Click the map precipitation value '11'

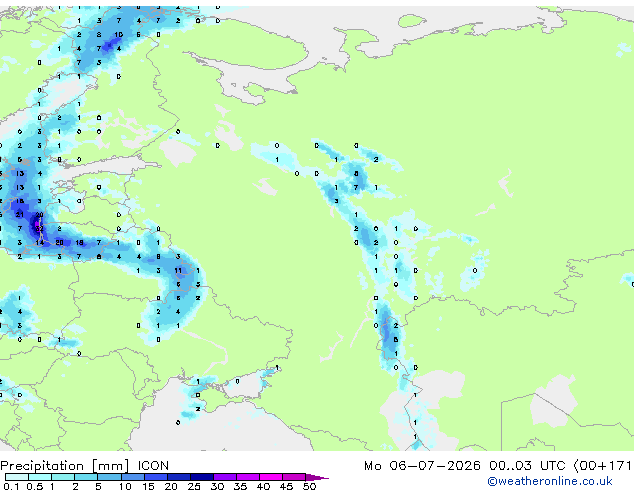pos(178,270)
